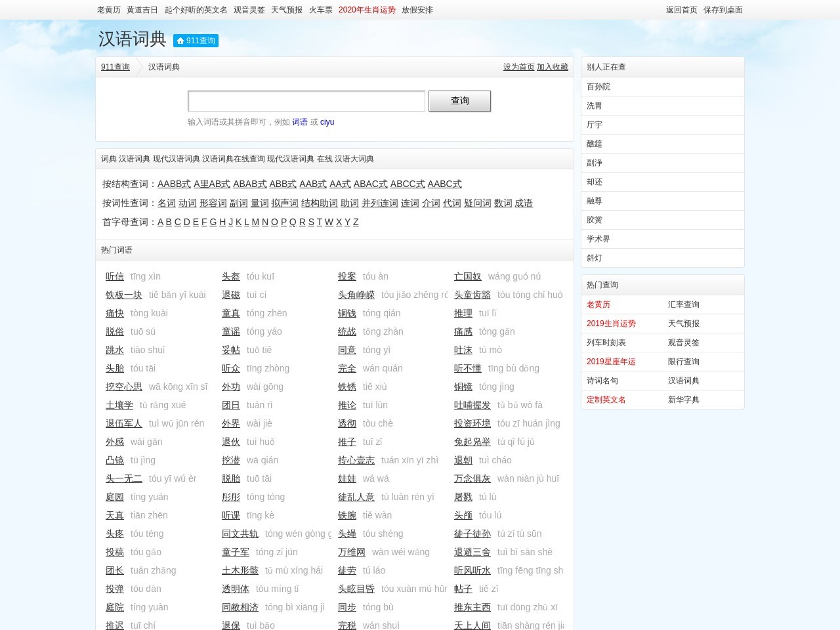Filter words by 疑问词
840x630 pixels.
click(x=478, y=203)
